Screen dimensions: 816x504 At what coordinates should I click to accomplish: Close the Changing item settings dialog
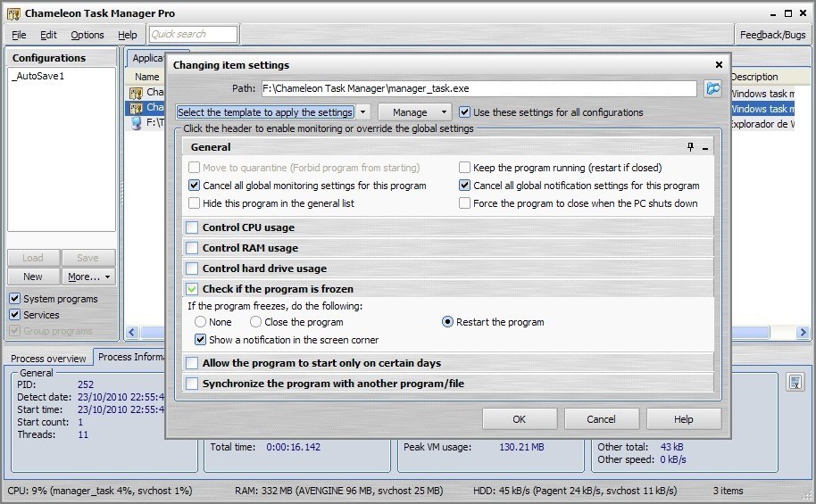(719, 64)
